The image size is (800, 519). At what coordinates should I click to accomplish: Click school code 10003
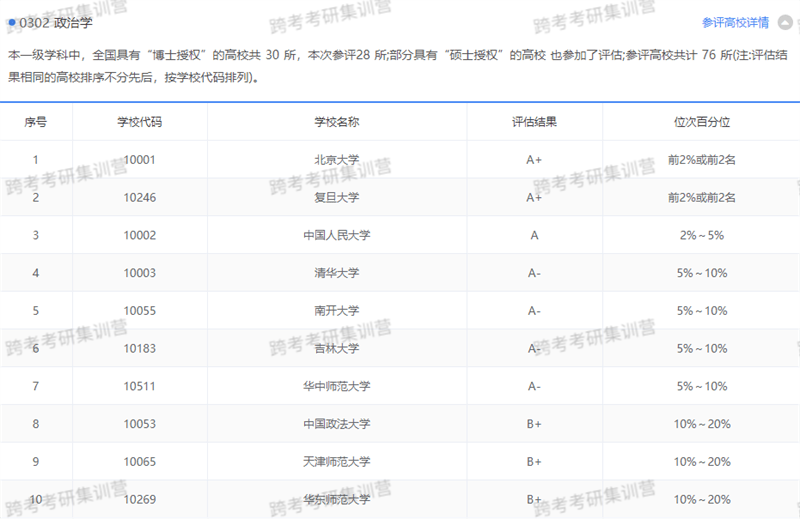point(140,273)
